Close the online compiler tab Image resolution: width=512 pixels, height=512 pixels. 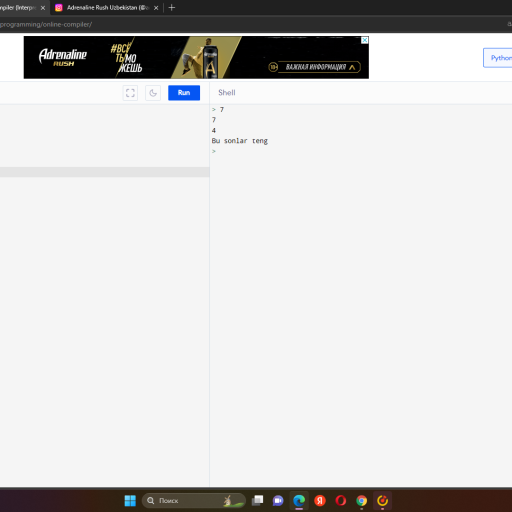tap(43, 8)
